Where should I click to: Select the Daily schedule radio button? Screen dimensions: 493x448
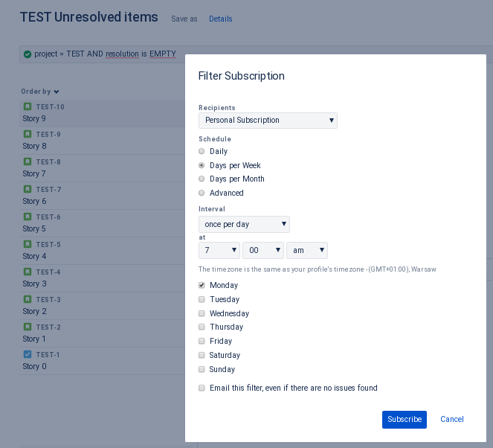click(202, 151)
